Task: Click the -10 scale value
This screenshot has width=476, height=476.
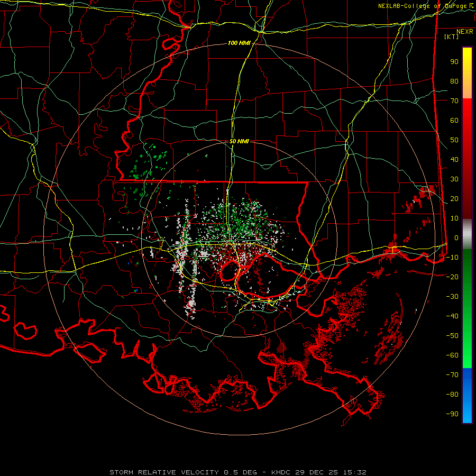Action: [452, 258]
